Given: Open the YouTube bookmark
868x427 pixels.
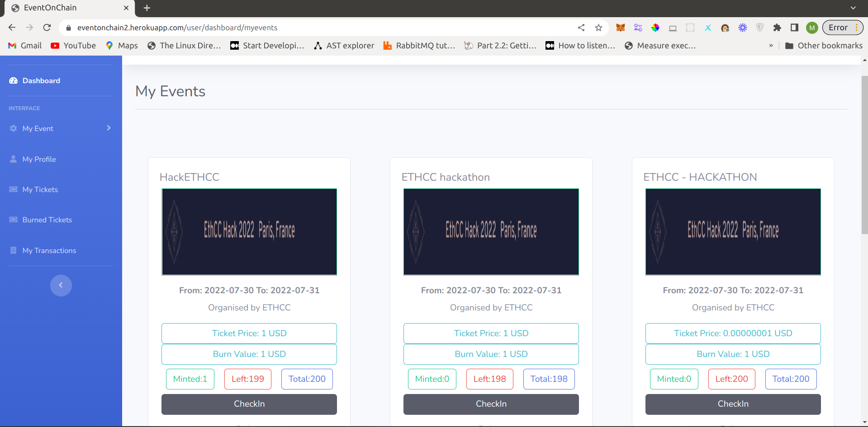Looking at the screenshot, I should [73, 46].
